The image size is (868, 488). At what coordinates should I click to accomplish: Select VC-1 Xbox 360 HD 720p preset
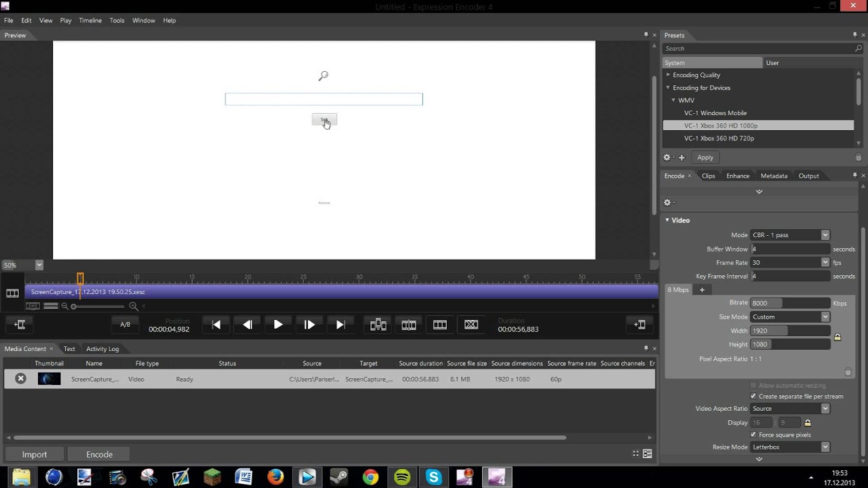[x=719, y=138]
